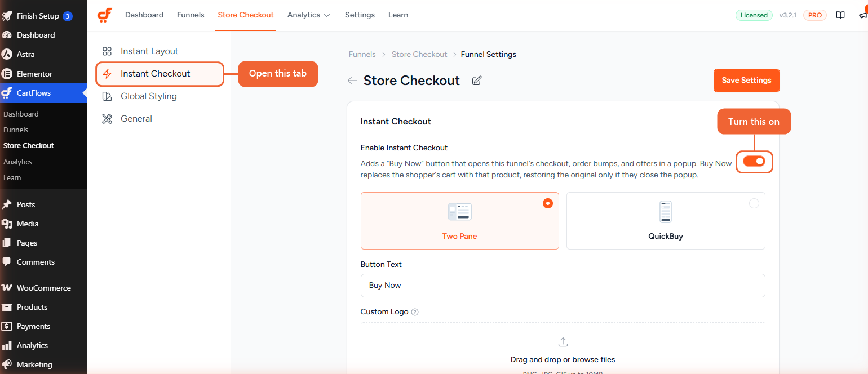868x374 pixels.
Task: Click the PRO badge
Action: pyautogui.click(x=815, y=15)
